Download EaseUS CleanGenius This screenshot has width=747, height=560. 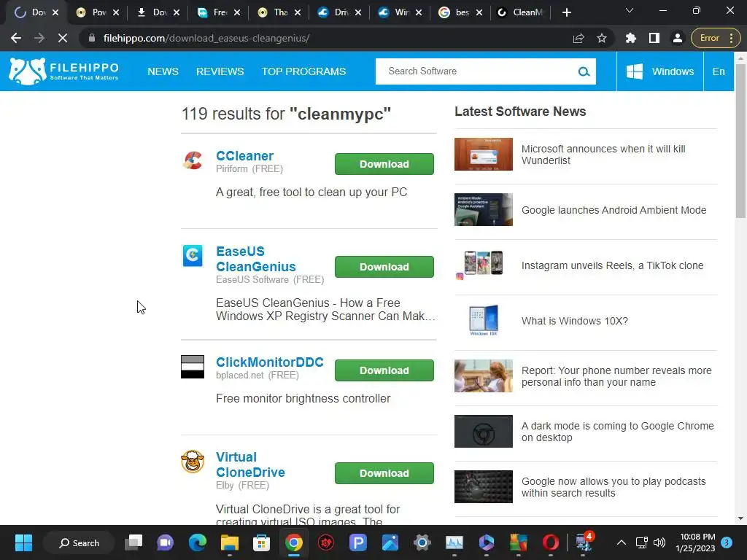click(x=384, y=267)
